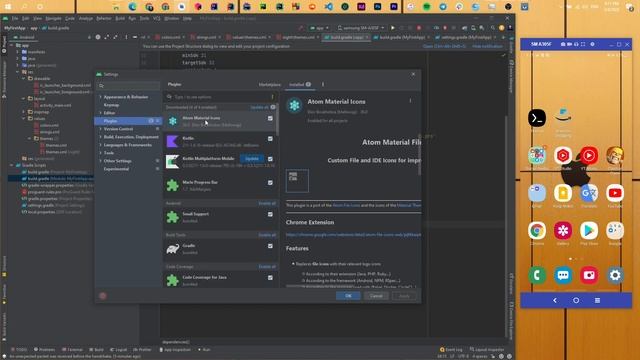This screenshot has height=360, width=640.
Task: Toggle the Code Coverage for Java checkbox
Action: coord(270,278)
